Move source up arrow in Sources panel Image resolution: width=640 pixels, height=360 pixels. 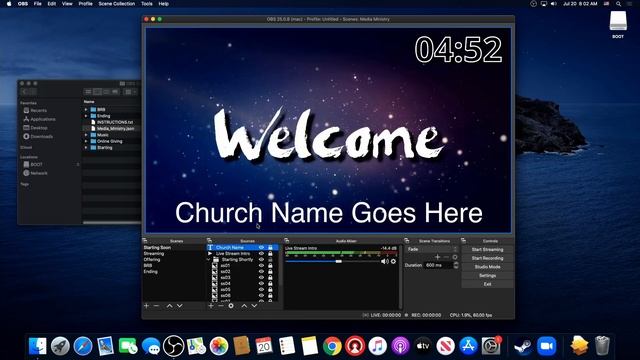point(244,306)
